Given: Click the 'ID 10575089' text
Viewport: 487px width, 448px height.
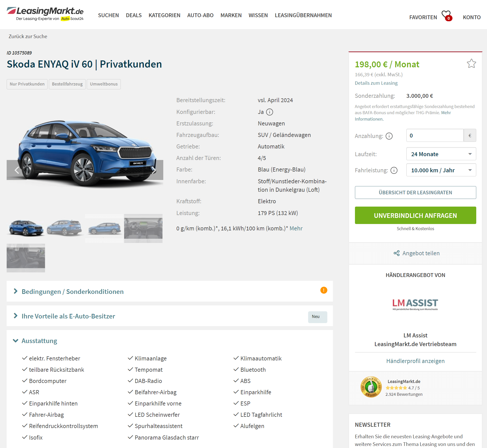Looking at the screenshot, I should [19, 53].
